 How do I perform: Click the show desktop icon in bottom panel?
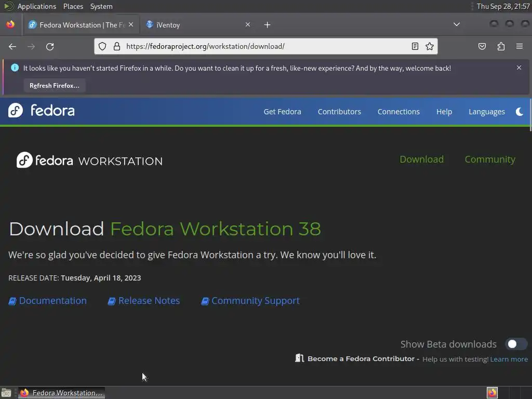6,393
